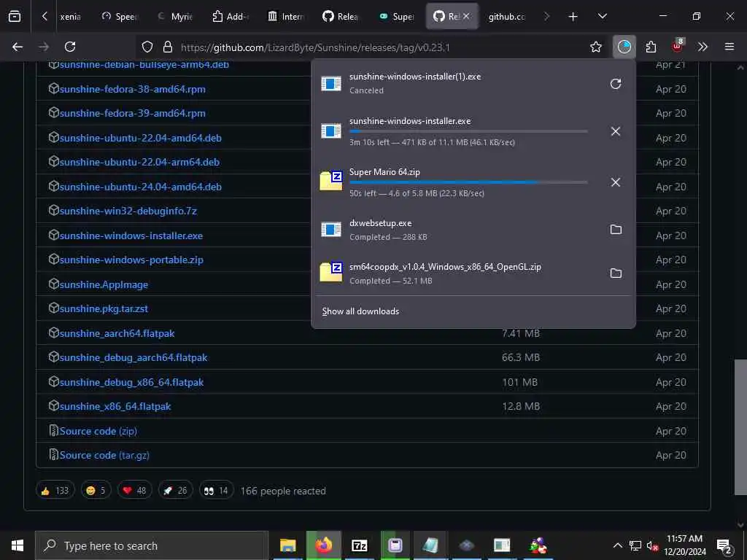Download Source code (tar.gz)
747x560 pixels.
click(x=104, y=455)
